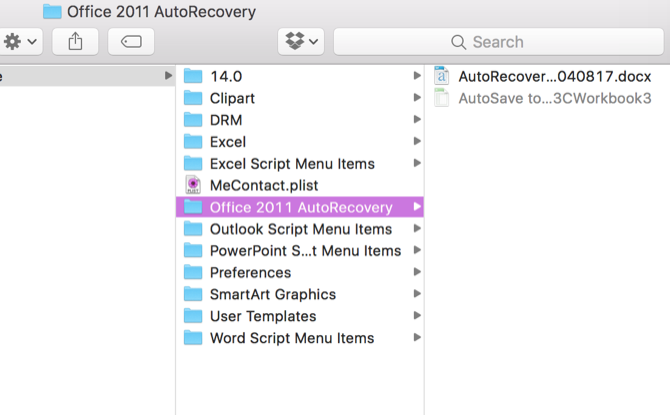Viewport: 670px width, 415px height.
Task: Open the Dropbox toolbar menu
Action: coord(301,42)
